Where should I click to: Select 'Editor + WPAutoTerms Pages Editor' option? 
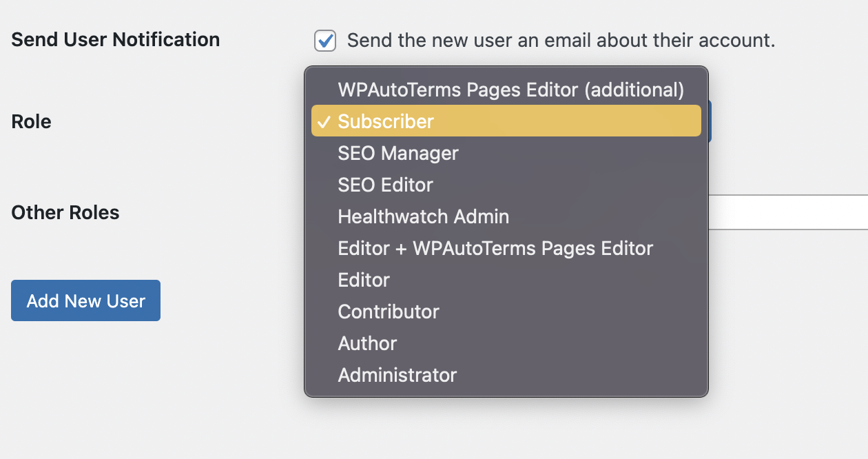(495, 248)
